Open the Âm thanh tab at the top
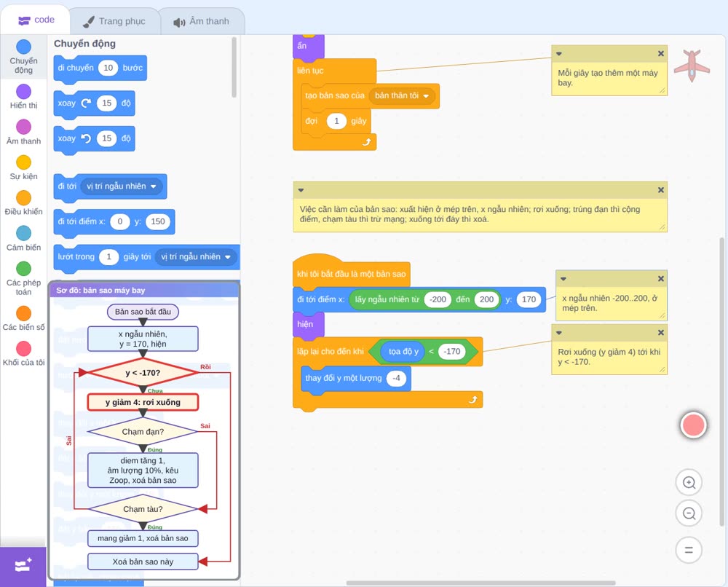This screenshot has width=728, height=587. tap(202, 21)
